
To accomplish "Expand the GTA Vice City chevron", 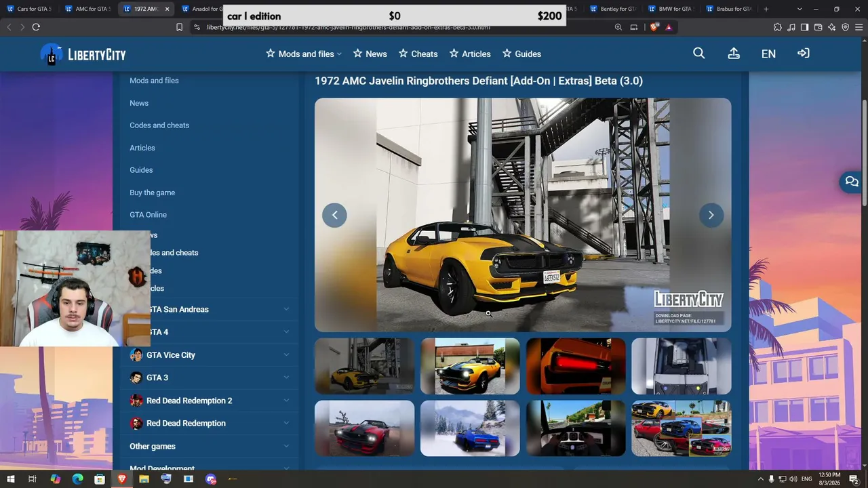I will 286,354.
